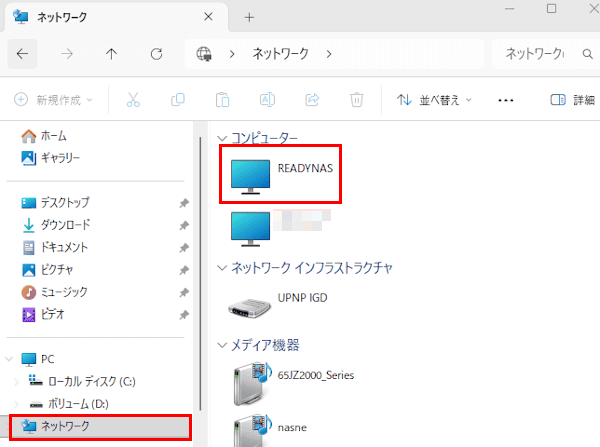Unpin デスクトップ via its pin icon
The width and height of the screenshot is (600, 447).
point(184,203)
